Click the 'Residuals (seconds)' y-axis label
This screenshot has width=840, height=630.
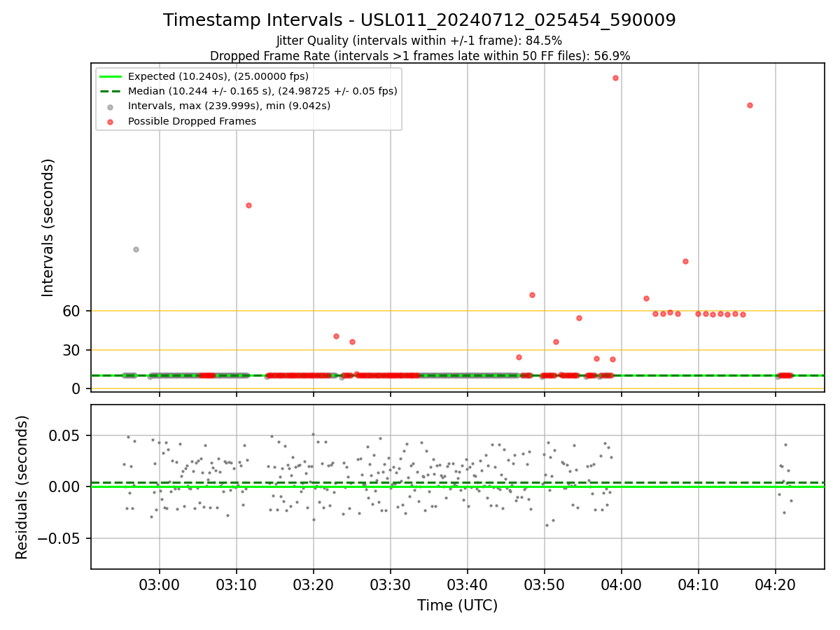click(22, 487)
